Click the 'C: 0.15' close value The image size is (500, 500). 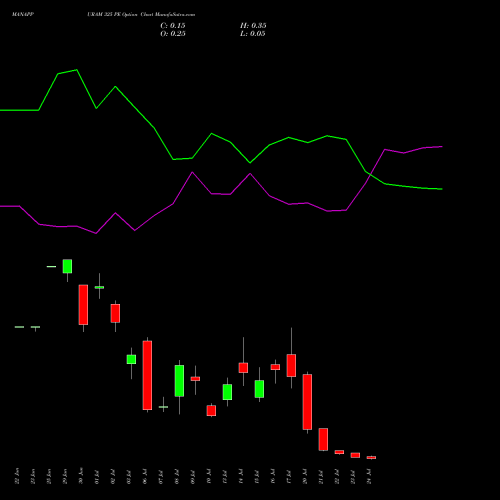173,26
